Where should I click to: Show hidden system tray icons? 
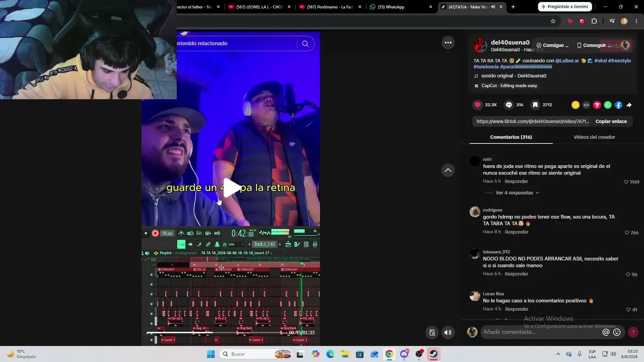pos(557,354)
